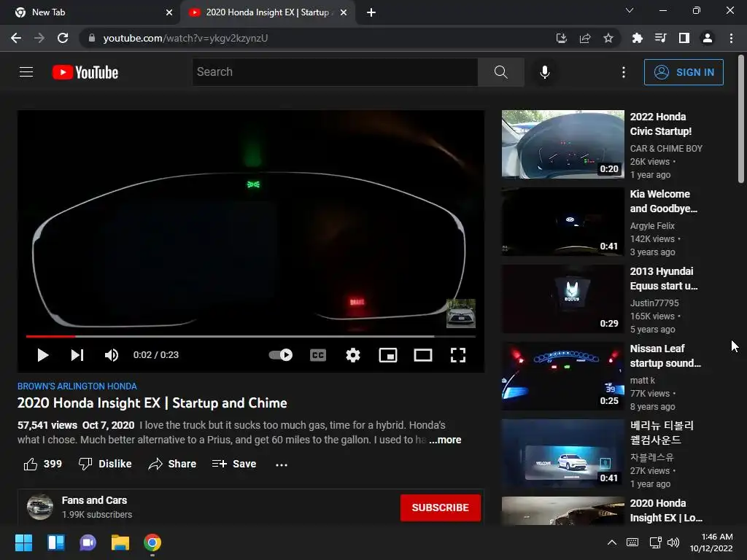Skip to the next video

77,355
